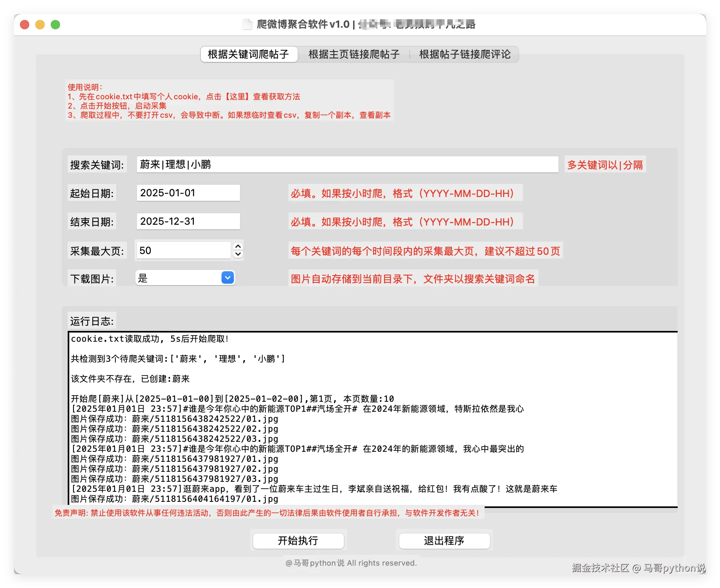Click the document icon in the title bar

click(x=248, y=24)
